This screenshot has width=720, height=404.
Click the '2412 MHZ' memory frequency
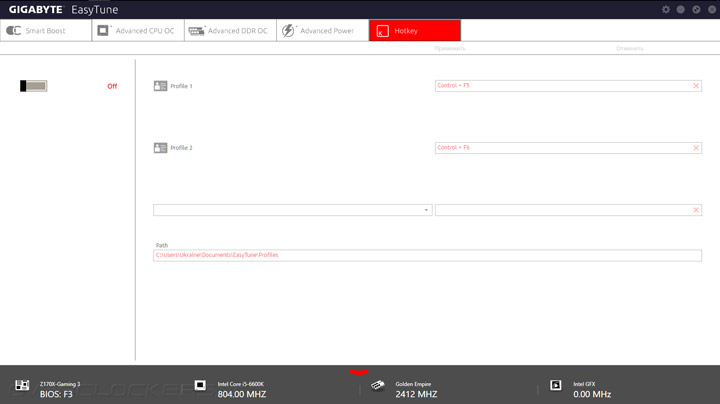tap(416, 394)
